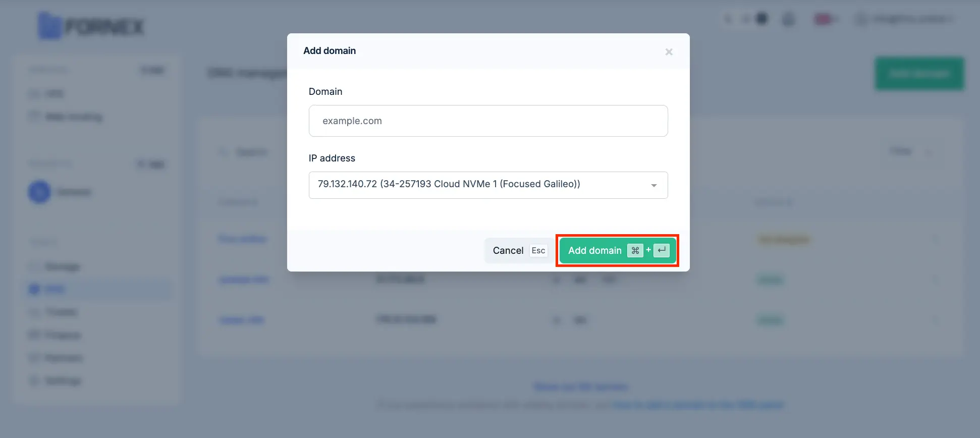Close the Add domain dialog with X

669,52
